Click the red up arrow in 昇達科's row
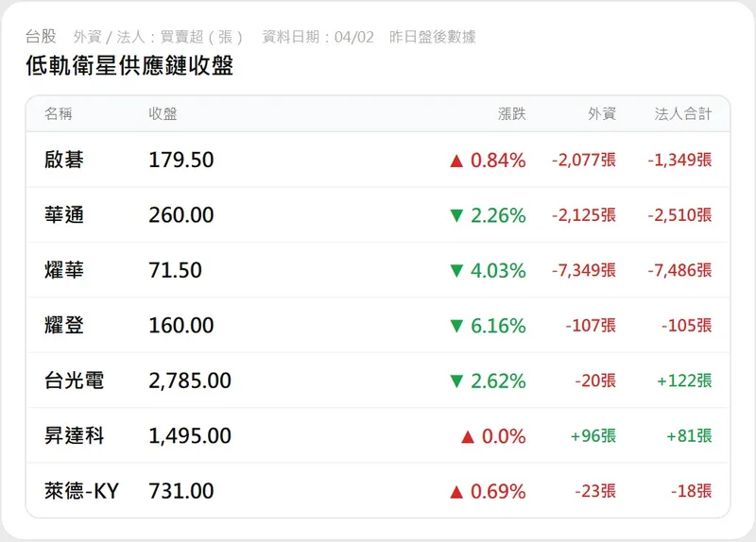Screen dimensions: 756x542 tap(467, 436)
